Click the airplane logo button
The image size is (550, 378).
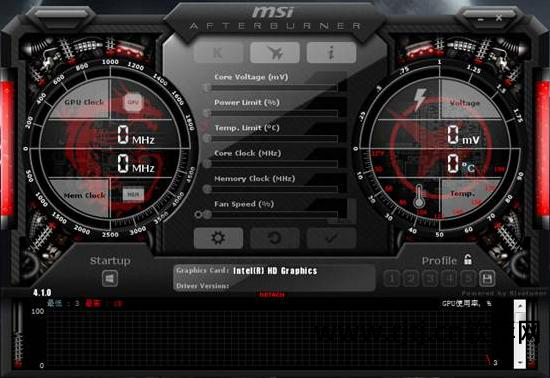point(275,53)
